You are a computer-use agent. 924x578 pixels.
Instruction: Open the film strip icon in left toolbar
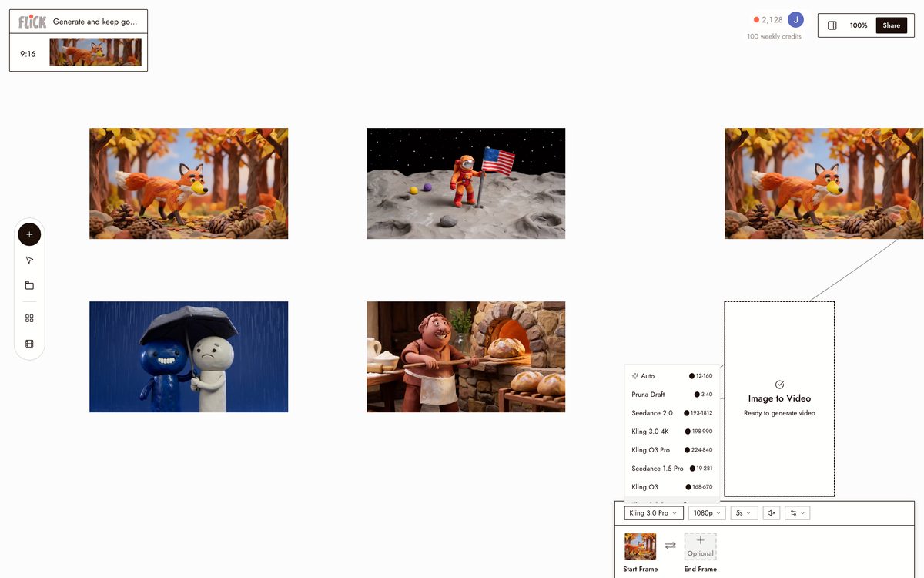click(x=29, y=344)
